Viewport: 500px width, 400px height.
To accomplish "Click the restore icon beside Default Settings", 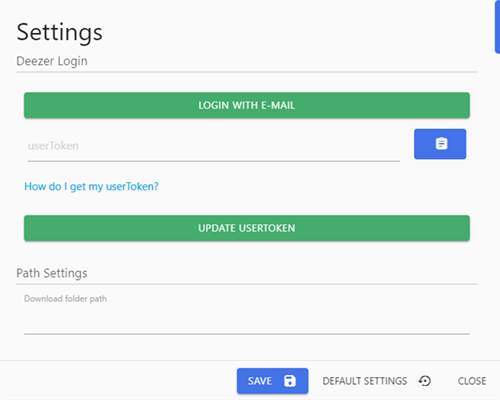I will (425, 381).
